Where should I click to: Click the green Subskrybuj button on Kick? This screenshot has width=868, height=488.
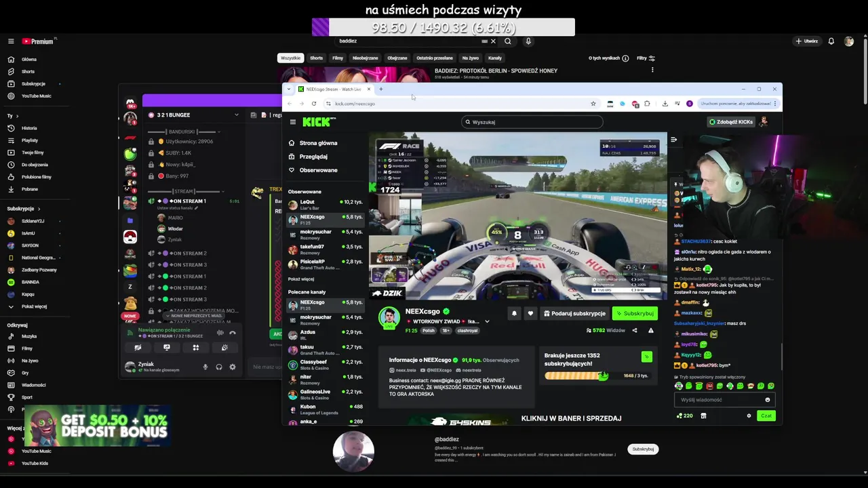(x=635, y=313)
